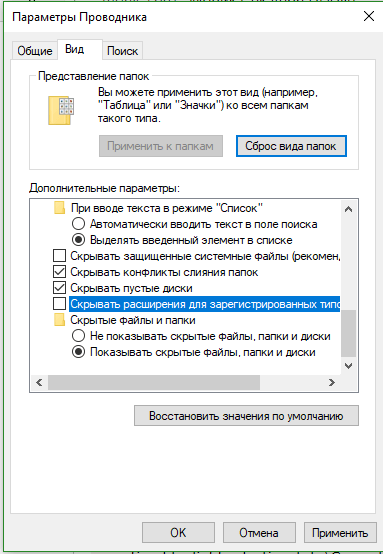Select Показывать скрытые файлы, папки и диски

click(78, 352)
